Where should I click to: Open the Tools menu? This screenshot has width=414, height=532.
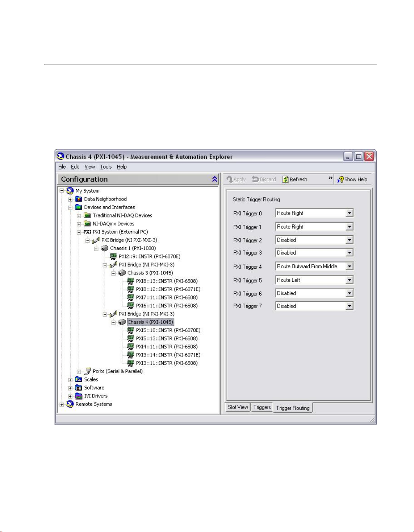pos(106,167)
